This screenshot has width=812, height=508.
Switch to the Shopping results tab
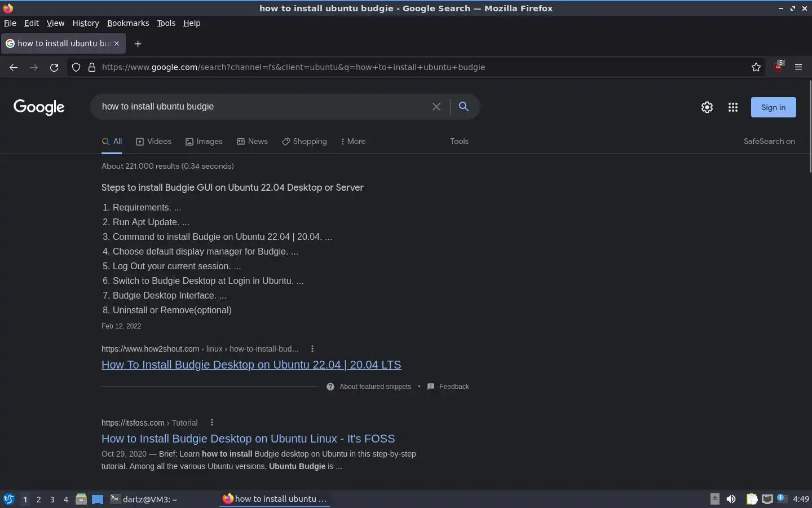pos(304,141)
